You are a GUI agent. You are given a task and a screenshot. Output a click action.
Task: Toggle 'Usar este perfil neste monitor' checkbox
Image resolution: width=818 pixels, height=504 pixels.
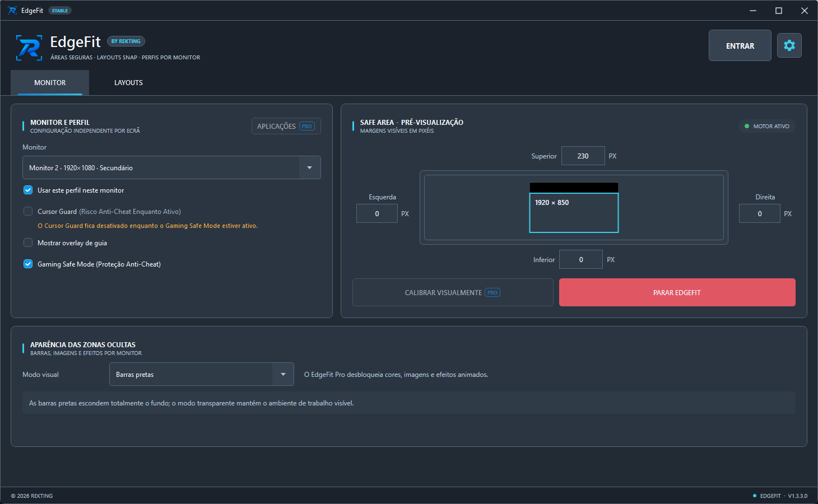[28, 190]
